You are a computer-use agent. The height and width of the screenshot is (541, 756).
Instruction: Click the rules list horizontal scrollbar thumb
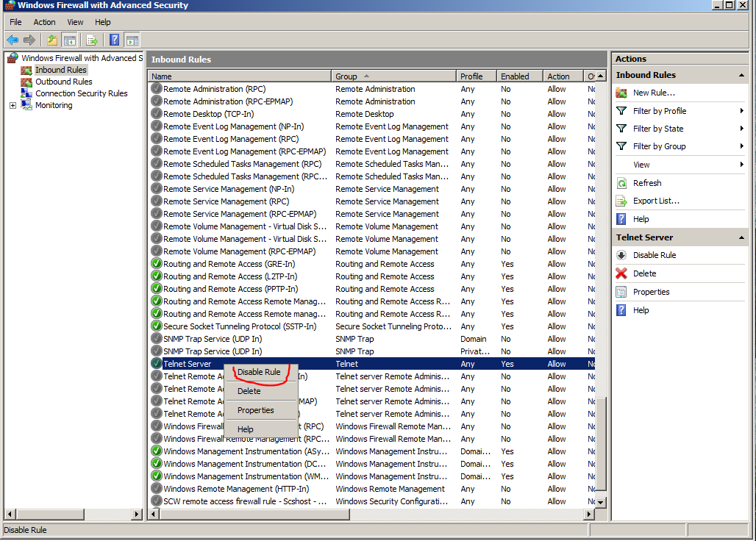pyautogui.click(x=254, y=514)
